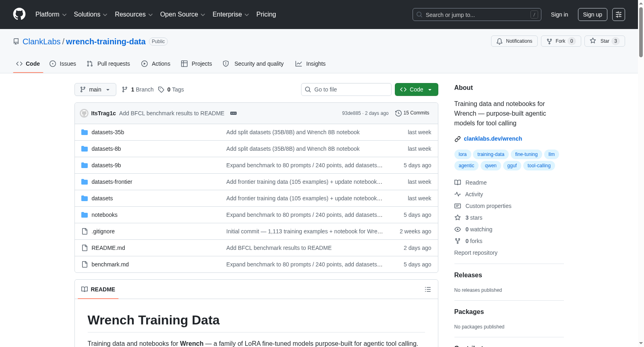Switch to the Code tab
This screenshot has width=644, height=347.
click(x=28, y=64)
